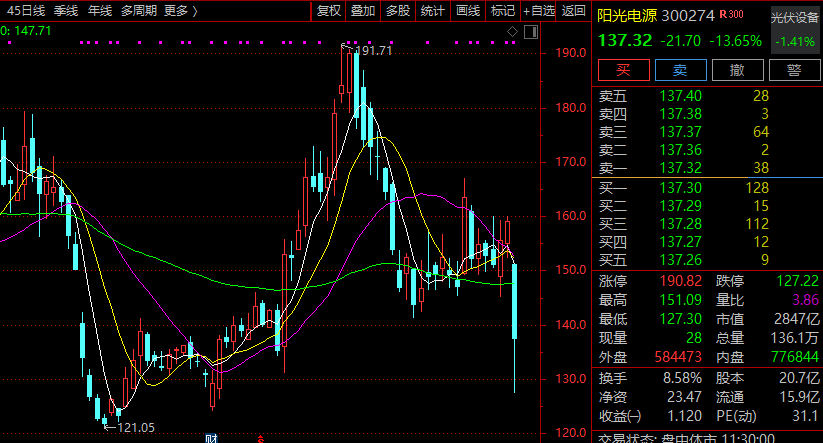The height and width of the screenshot is (443, 823).
Task: Click 最高 value 151.09
Action: (x=680, y=300)
